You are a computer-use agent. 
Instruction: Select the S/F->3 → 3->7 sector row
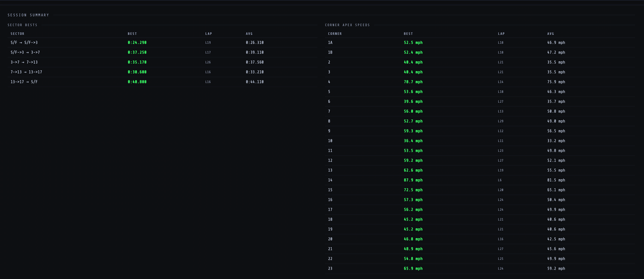[x=163, y=52]
